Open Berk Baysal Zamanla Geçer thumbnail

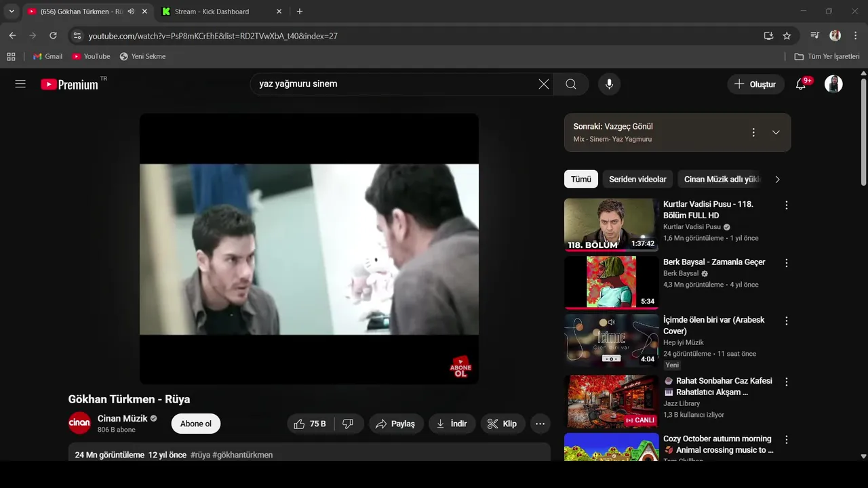[611, 283]
